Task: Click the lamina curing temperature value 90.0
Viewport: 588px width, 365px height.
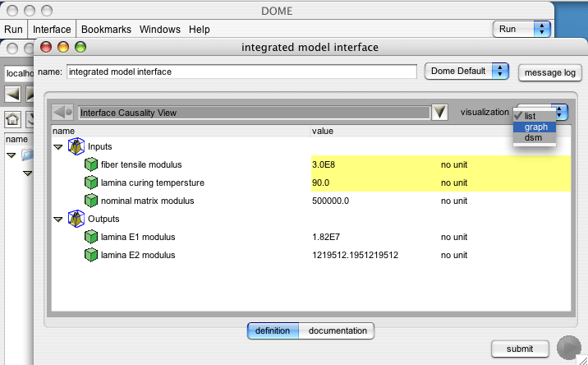Action: pos(320,182)
